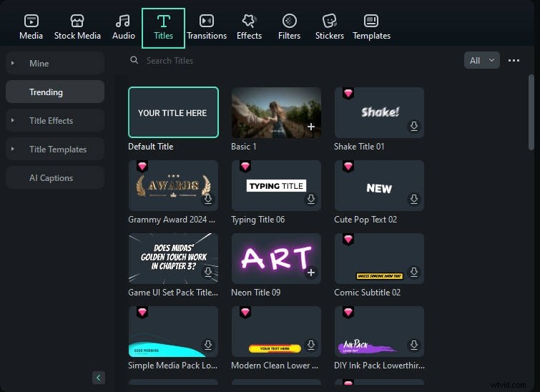Collapse the sidebar with the arrow button
540x392 pixels.
tap(99, 378)
